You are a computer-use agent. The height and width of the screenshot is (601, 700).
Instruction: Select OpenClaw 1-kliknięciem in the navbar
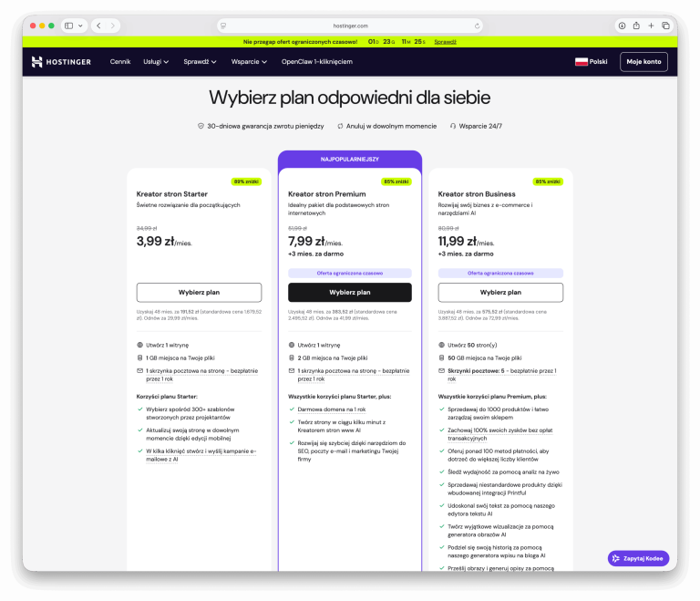[317, 62]
